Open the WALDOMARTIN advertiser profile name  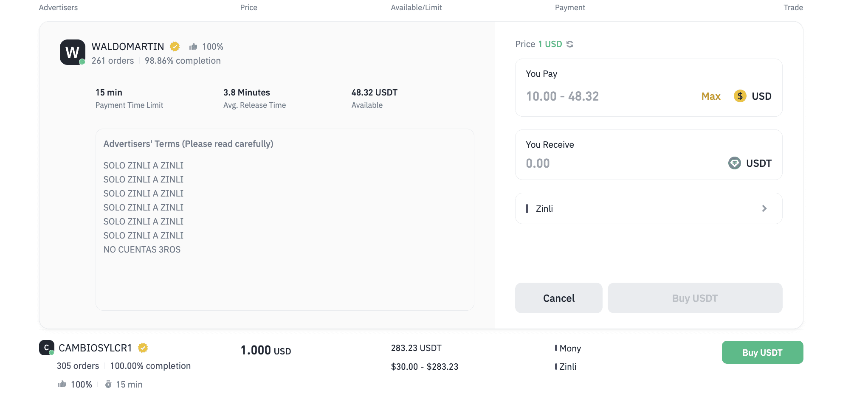pos(128,47)
